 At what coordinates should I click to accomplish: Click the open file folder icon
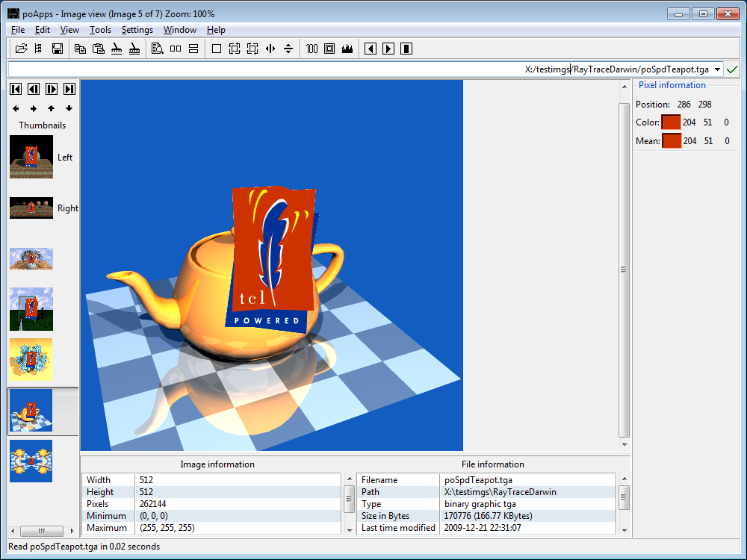pos(21,49)
